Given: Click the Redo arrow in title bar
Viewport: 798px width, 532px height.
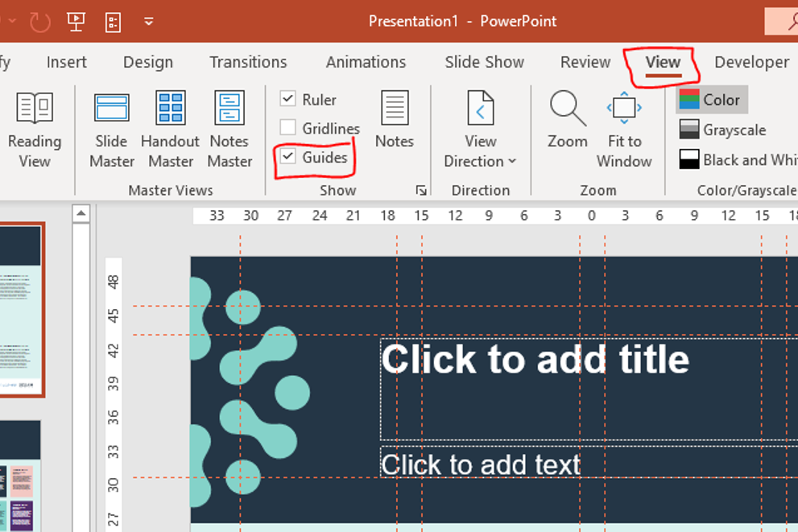Looking at the screenshot, I should pos(39,21).
